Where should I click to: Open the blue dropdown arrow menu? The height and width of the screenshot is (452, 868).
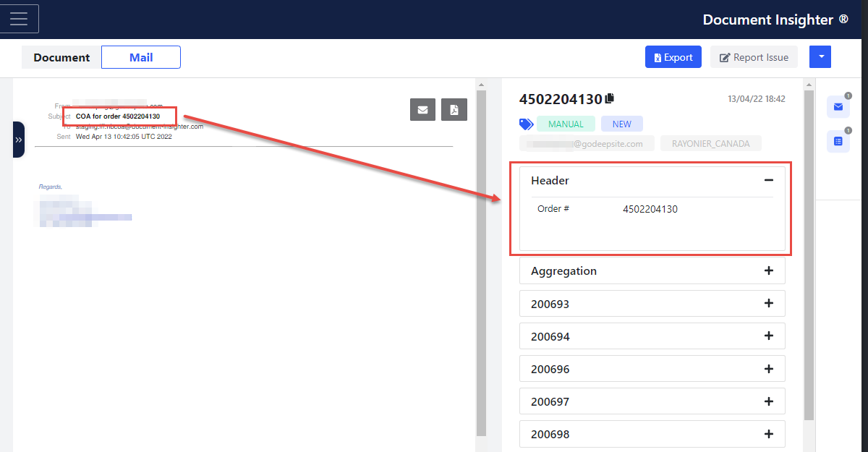pos(820,57)
